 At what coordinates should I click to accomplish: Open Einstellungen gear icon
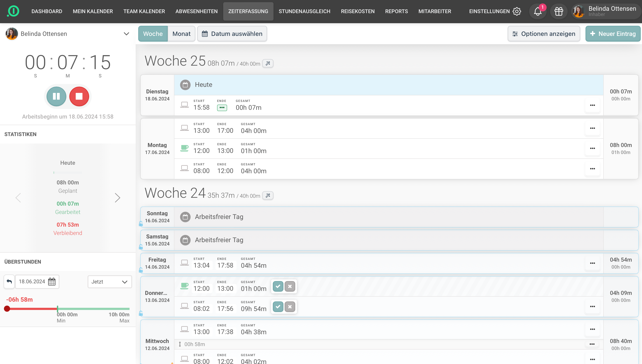click(517, 11)
